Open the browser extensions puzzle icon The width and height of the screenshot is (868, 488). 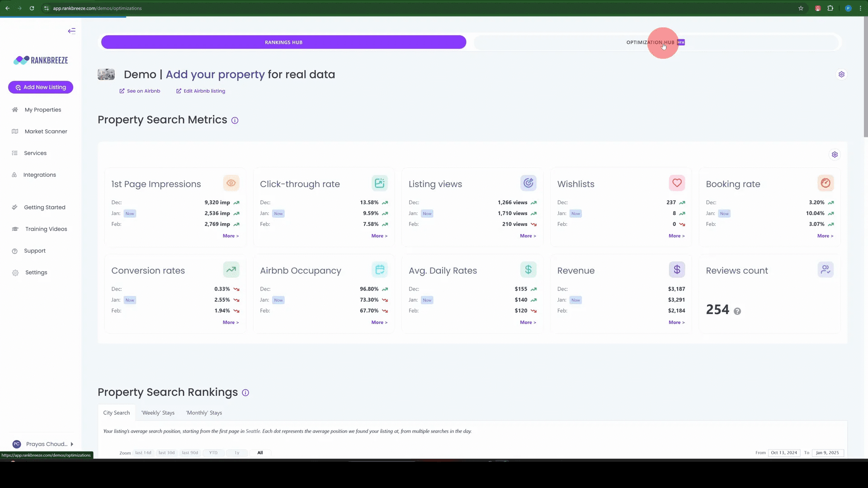(x=830, y=8)
